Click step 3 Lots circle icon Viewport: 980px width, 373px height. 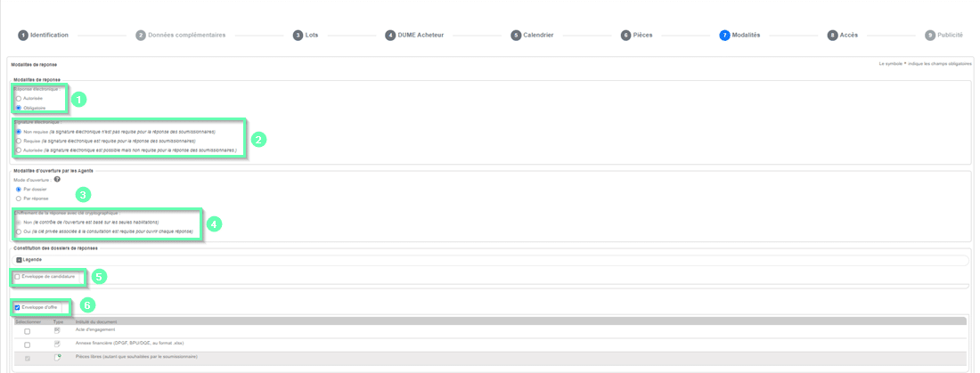[298, 36]
